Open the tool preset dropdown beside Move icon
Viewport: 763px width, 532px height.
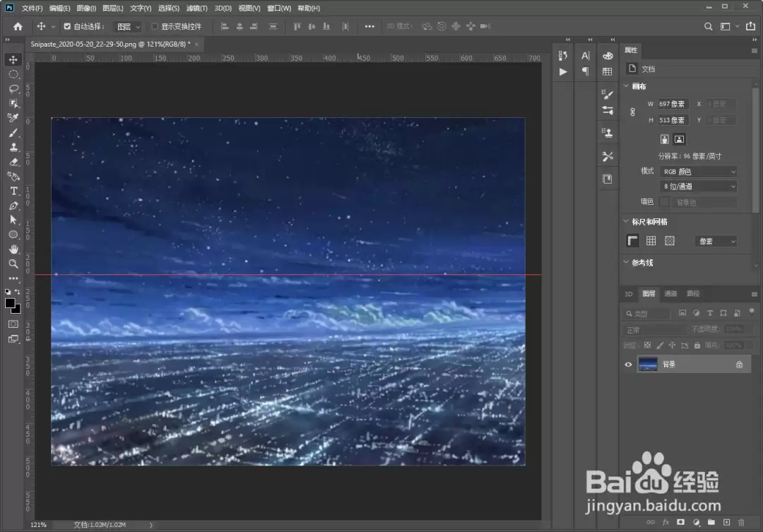pyautogui.click(x=52, y=27)
